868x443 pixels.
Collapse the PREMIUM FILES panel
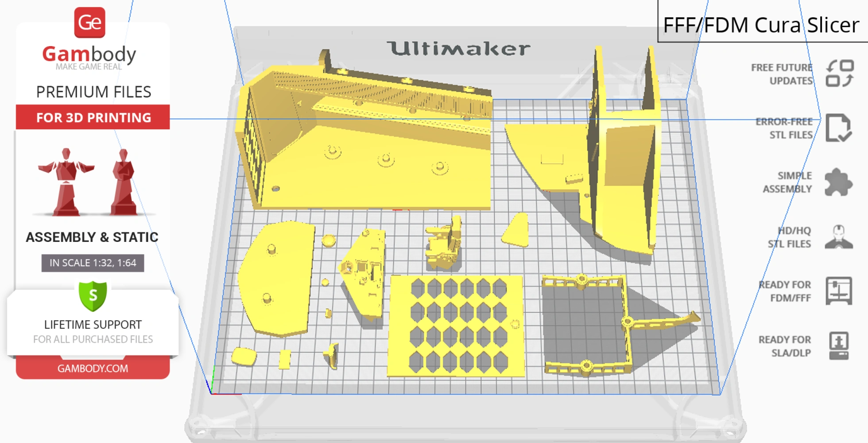[x=93, y=92]
